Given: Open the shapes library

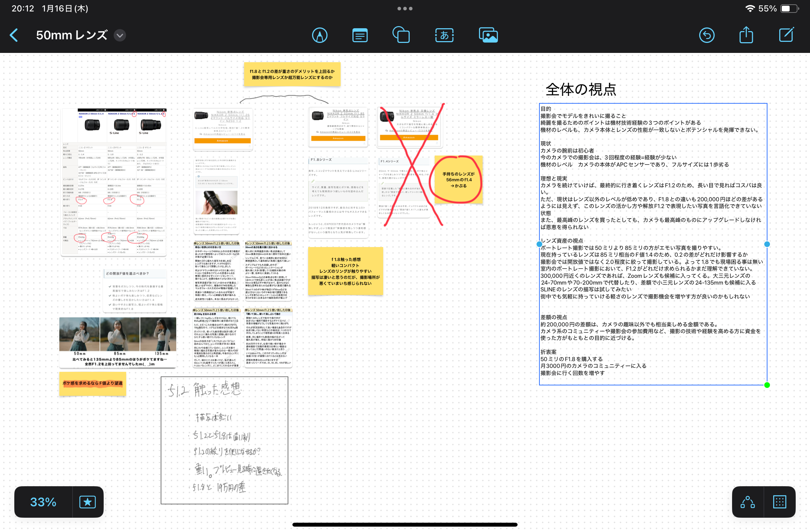Looking at the screenshot, I should click(x=401, y=35).
